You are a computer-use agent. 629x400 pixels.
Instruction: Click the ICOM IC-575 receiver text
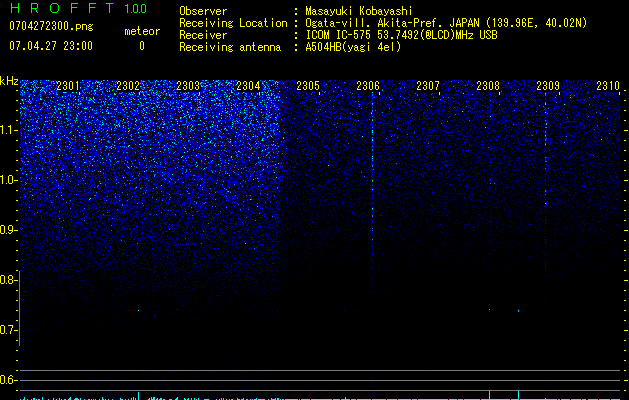pyautogui.click(x=401, y=35)
